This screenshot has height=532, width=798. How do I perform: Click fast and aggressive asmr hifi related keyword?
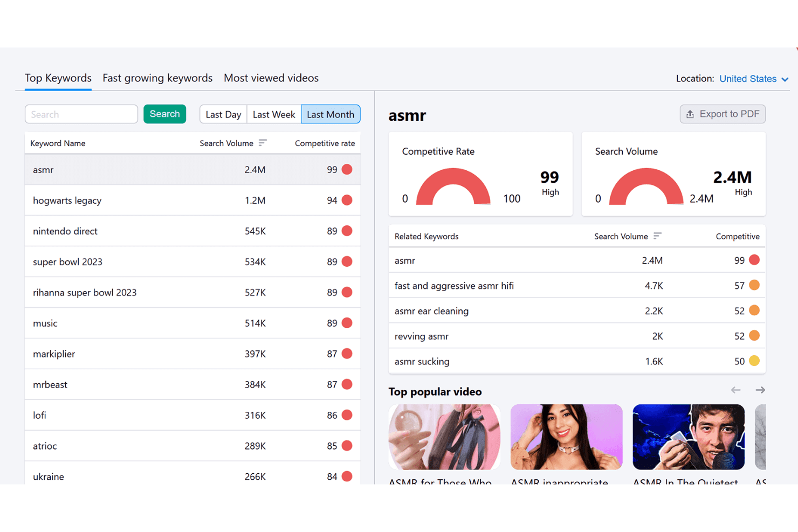454,286
